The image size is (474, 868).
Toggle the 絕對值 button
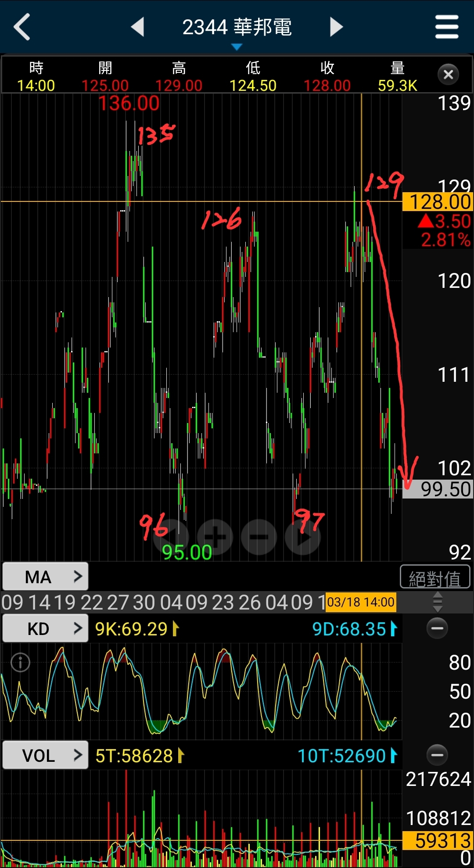435,577
